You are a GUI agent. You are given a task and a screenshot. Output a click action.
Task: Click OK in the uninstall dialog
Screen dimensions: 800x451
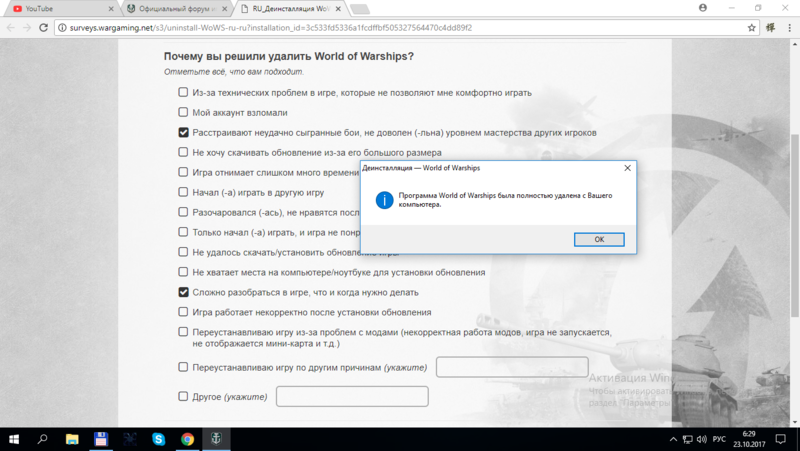click(599, 239)
